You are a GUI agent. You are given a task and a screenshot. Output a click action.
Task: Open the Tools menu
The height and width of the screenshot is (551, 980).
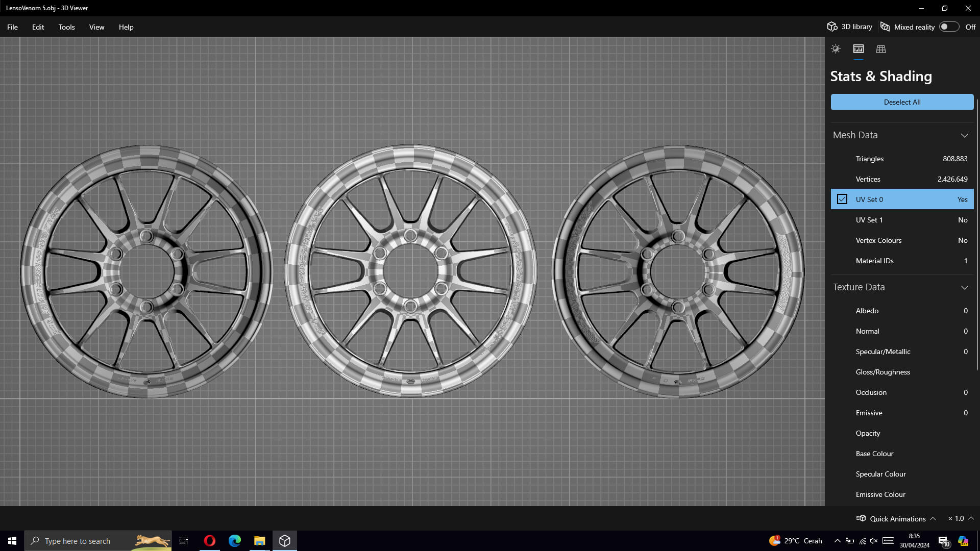click(x=66, y=27)
